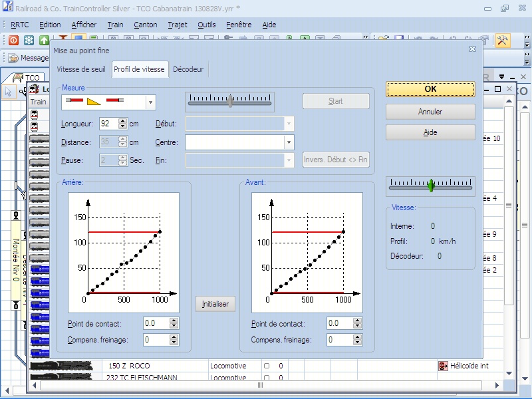Image resolution: width=532 pixels, height=399 pixels.
Task: Click the second red train icon in list
Action: click(35, 126)
